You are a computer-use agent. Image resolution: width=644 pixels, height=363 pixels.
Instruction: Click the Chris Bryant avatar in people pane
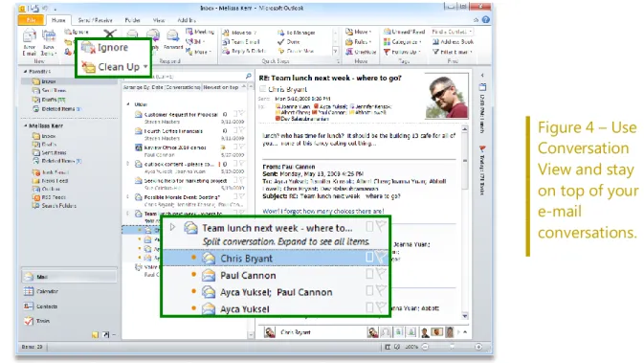pos(270,332)
